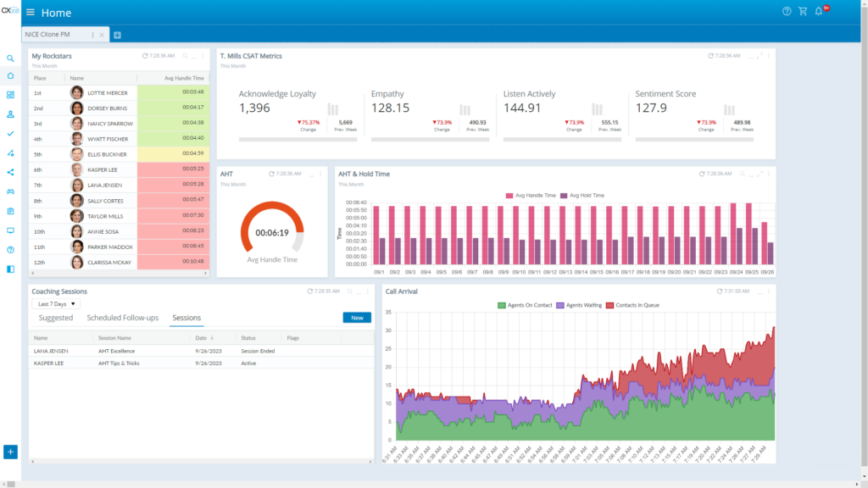Open the shopping cart icon in header
Image resolution: width=868 pixels, height=488 pixels.
(803, 12)
